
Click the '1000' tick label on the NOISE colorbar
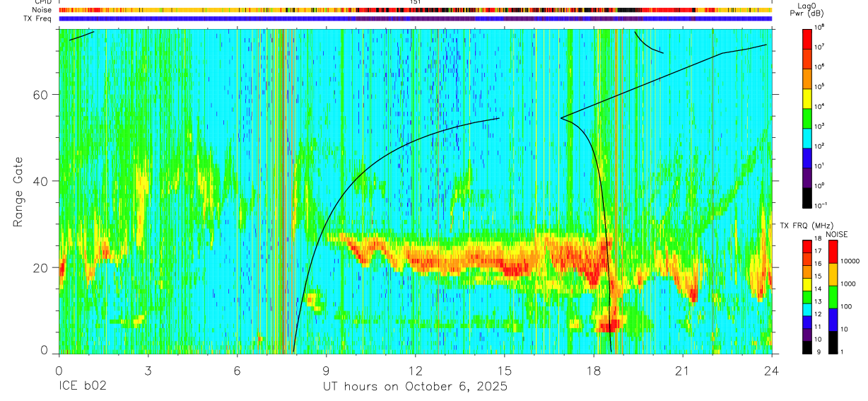[848, 284]
